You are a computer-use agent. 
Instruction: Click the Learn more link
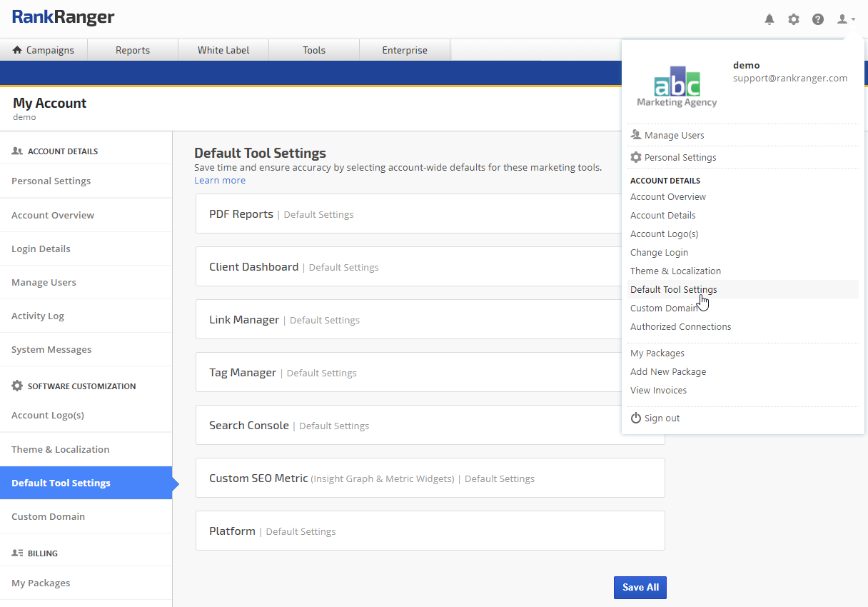[x=220, y=181]
